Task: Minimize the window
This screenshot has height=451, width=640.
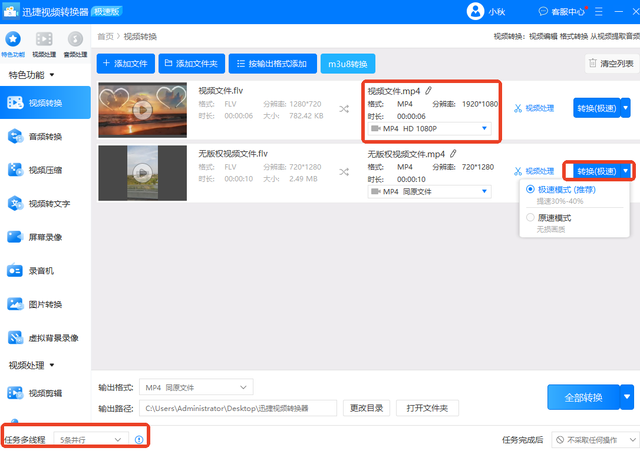Action: (618, 11)
